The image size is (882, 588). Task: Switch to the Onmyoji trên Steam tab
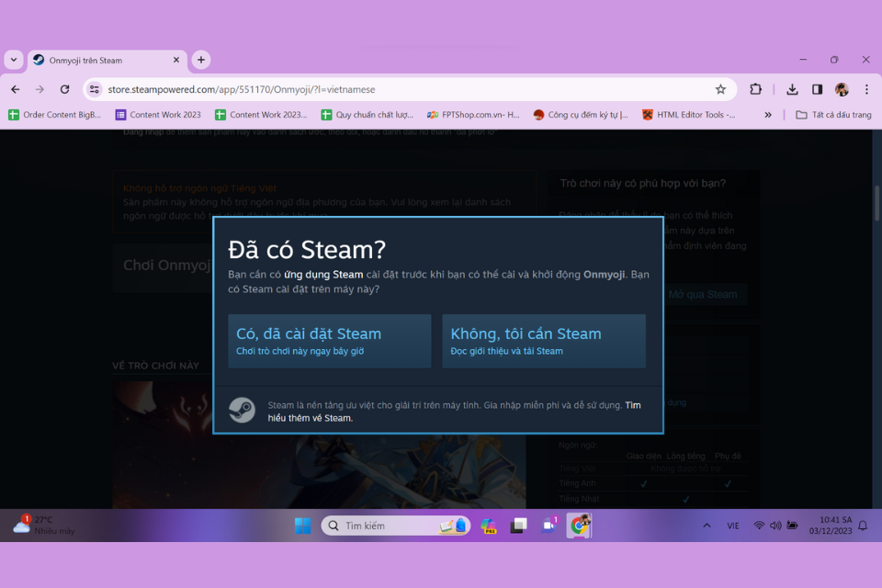[x=107, y=61]
